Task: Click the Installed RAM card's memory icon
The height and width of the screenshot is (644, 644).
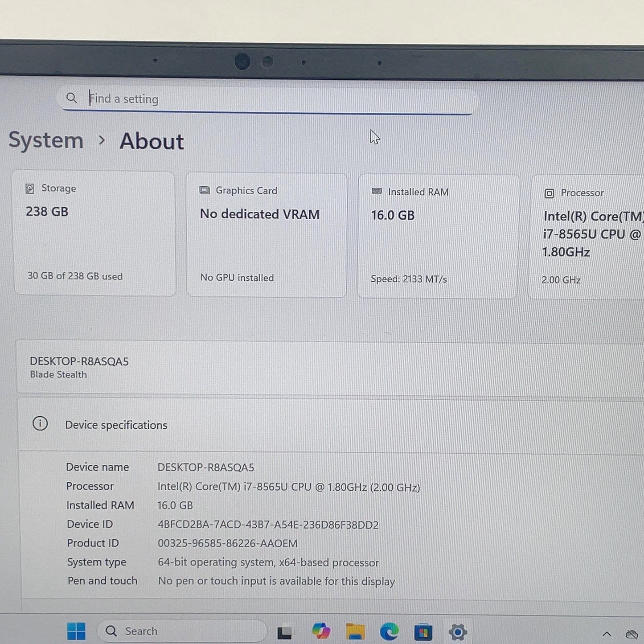Action: tap(377, 191)
